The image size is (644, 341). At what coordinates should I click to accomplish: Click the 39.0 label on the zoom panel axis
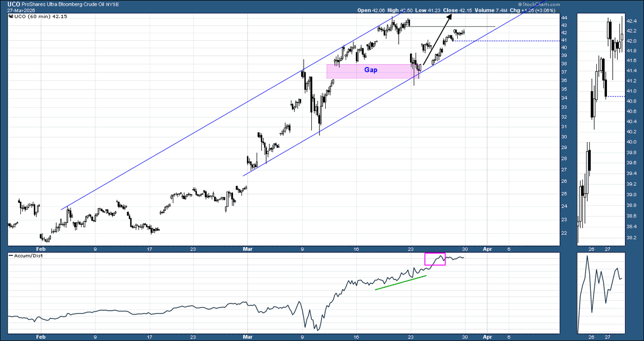[x=632, y=195]
